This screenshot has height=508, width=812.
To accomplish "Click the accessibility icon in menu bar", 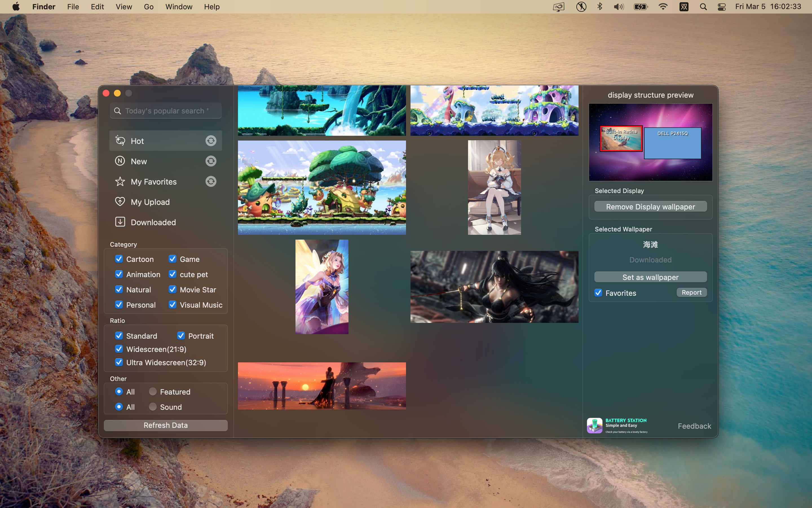I will pyautogui.click(x=581, y=7).
